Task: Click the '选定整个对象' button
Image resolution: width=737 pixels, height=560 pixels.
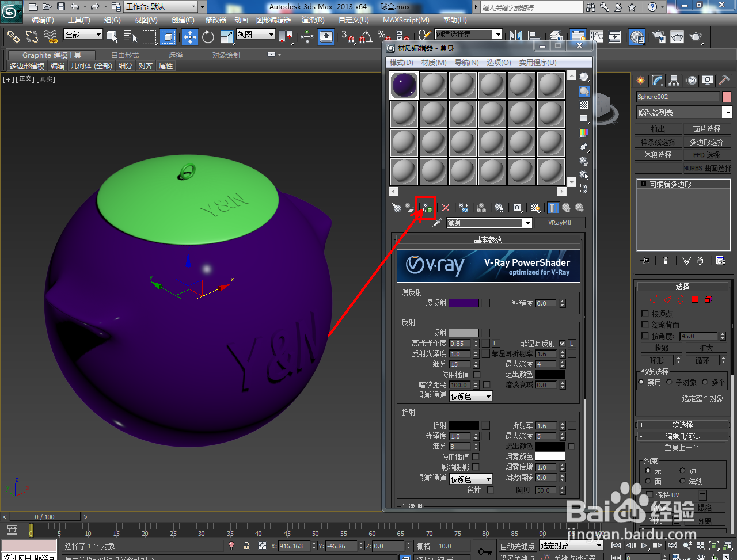Action: (702, 398)
